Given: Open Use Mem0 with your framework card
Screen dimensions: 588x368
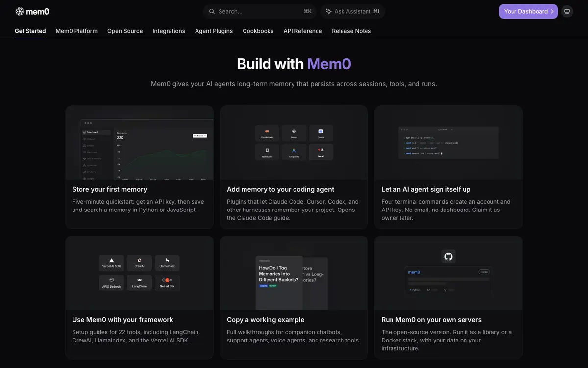Looking at the screenshot, I should click(139, 297).
